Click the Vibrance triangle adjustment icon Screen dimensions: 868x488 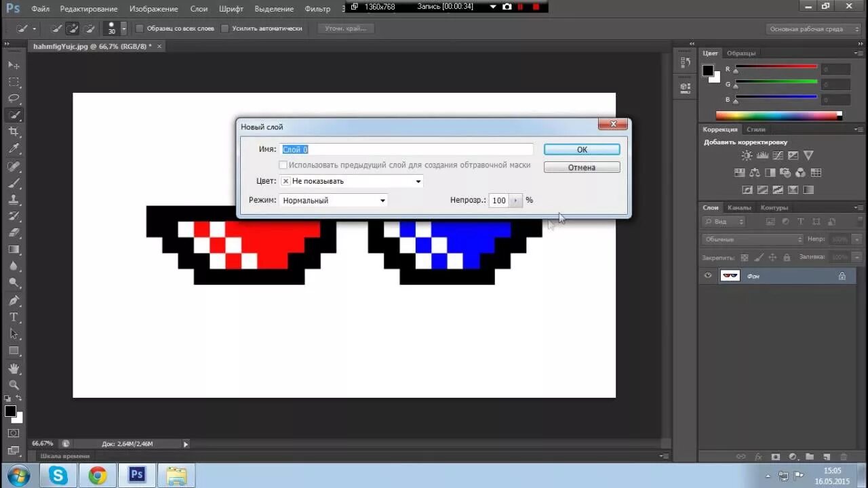[x=808, y=156]
